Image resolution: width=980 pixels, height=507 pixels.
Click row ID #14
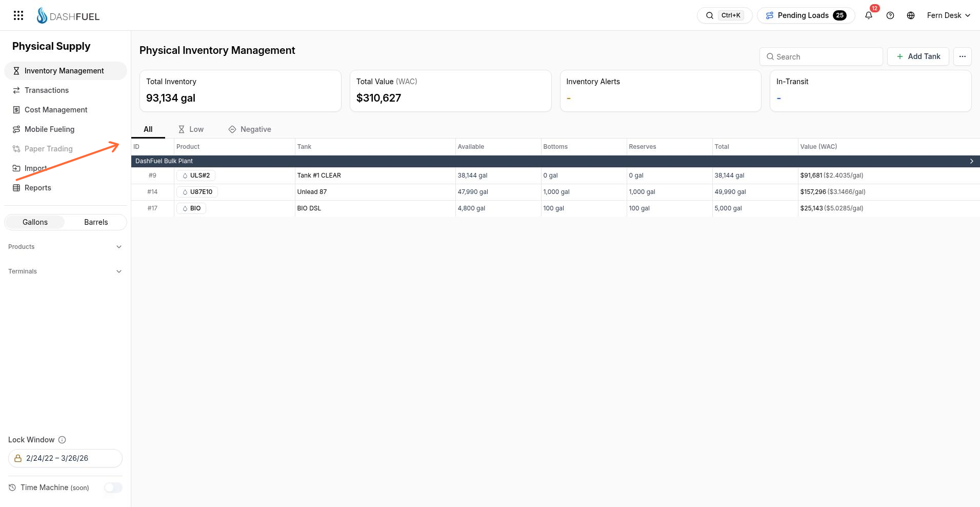pos(152,192)
